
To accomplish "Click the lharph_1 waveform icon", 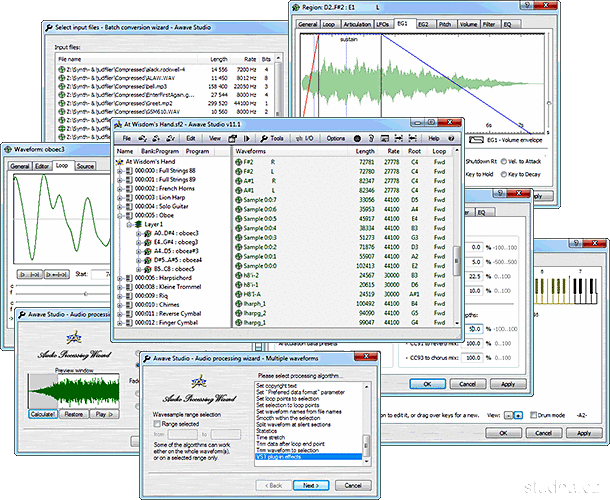I will click(238, 302).
